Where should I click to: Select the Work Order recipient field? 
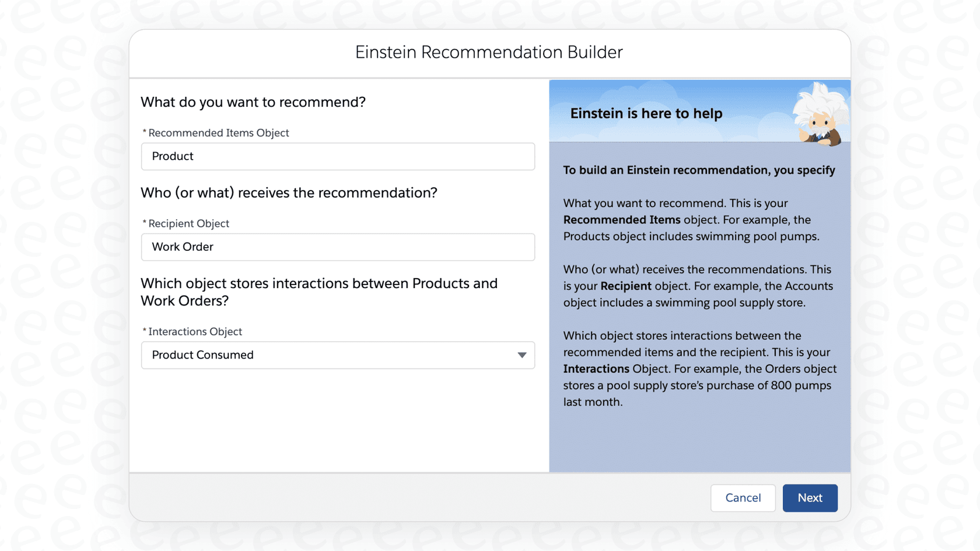point(338,247)
